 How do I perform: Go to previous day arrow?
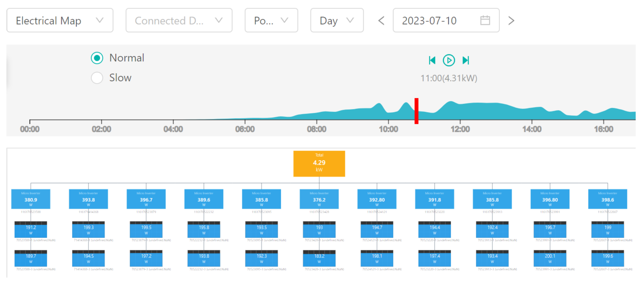(x=381, y=20)
